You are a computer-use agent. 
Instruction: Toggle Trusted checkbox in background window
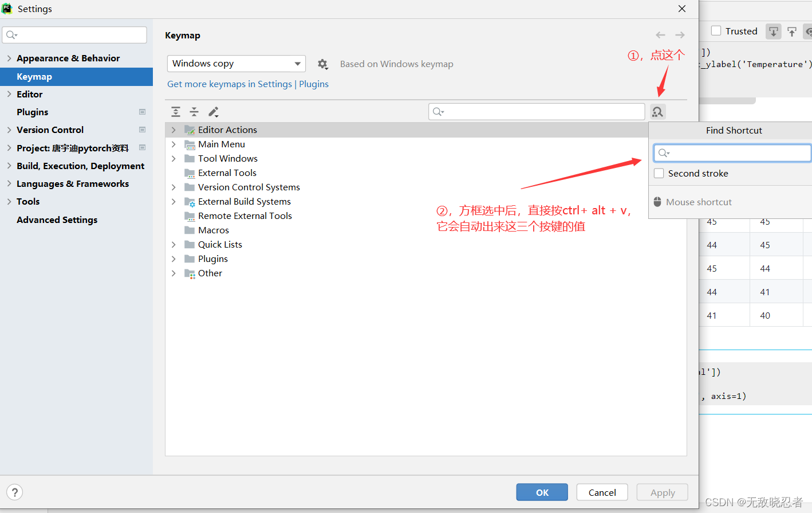coord(716,31)
